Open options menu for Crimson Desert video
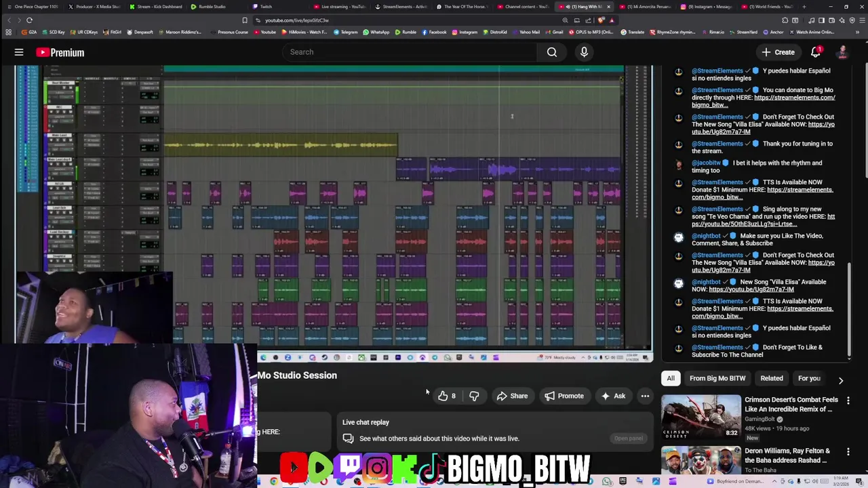Viewport: 868px width, 488px height. coord(848,401)
